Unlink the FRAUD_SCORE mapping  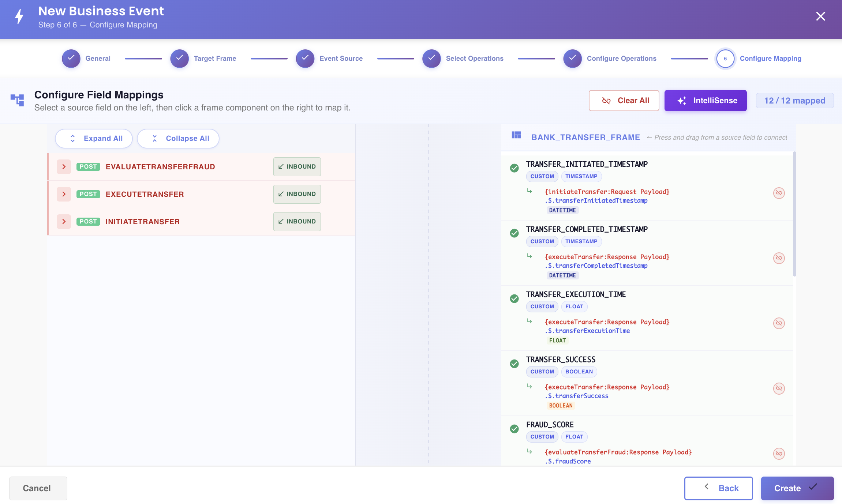[779, 454]
